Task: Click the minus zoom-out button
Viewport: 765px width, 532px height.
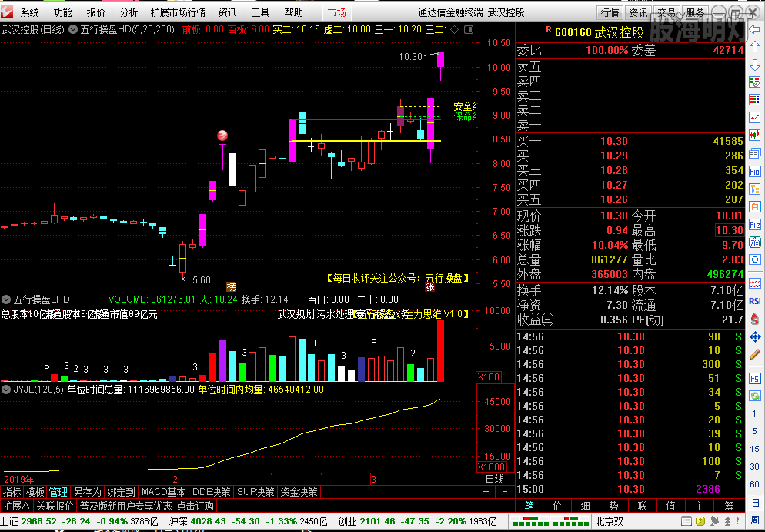Action: point(504,492)
